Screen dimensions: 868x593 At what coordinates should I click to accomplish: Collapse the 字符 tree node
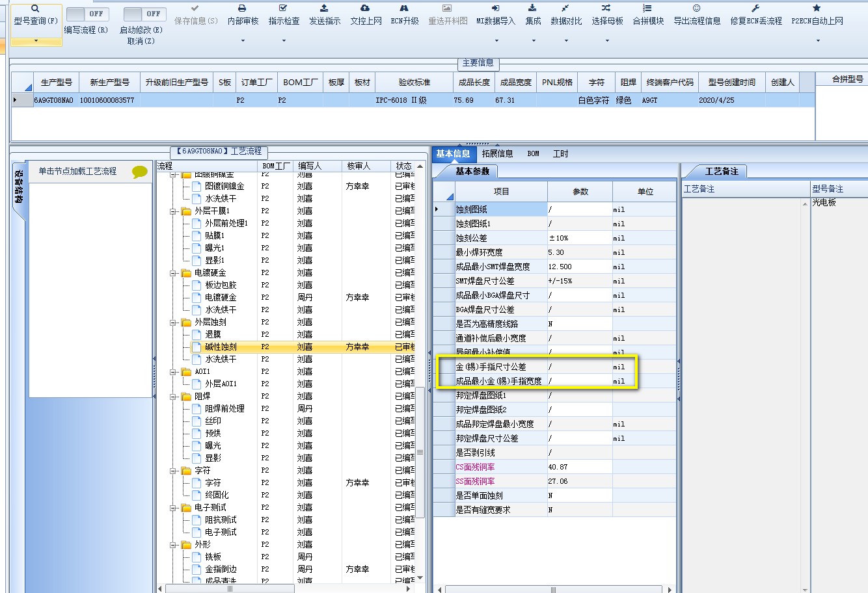coord(174,471)
